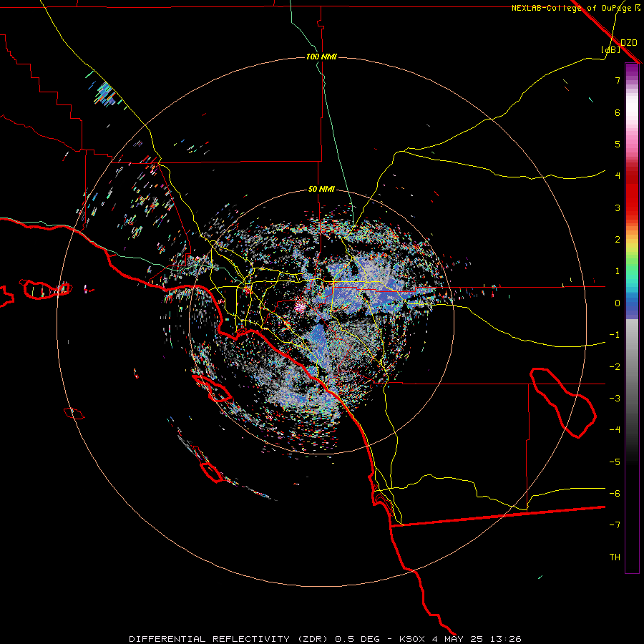
Task: Click the "[dB]" units label
Action: click(x=611, y=49)
